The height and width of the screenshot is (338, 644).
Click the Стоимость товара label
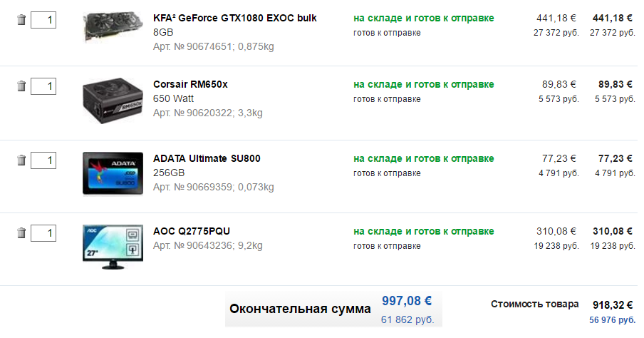point(535,304)
